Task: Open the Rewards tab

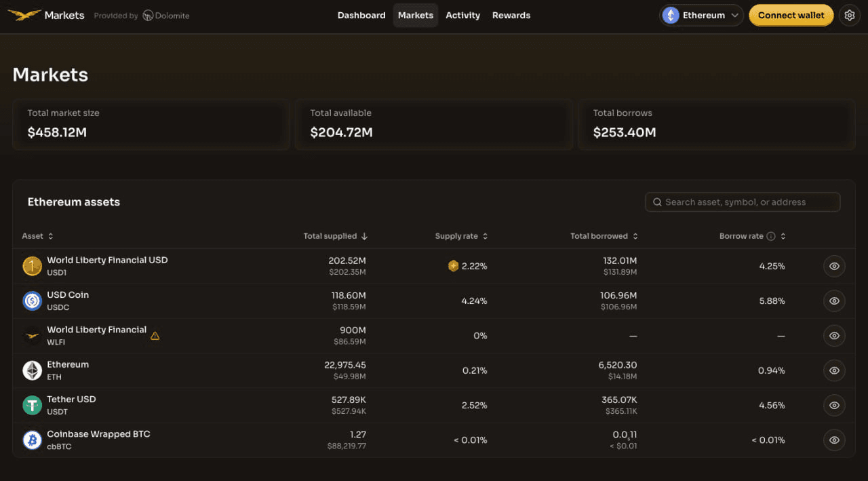Action: 511,15
